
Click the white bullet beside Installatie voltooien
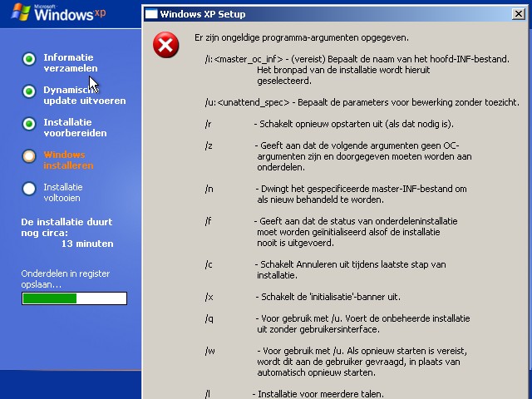[29, 189]
